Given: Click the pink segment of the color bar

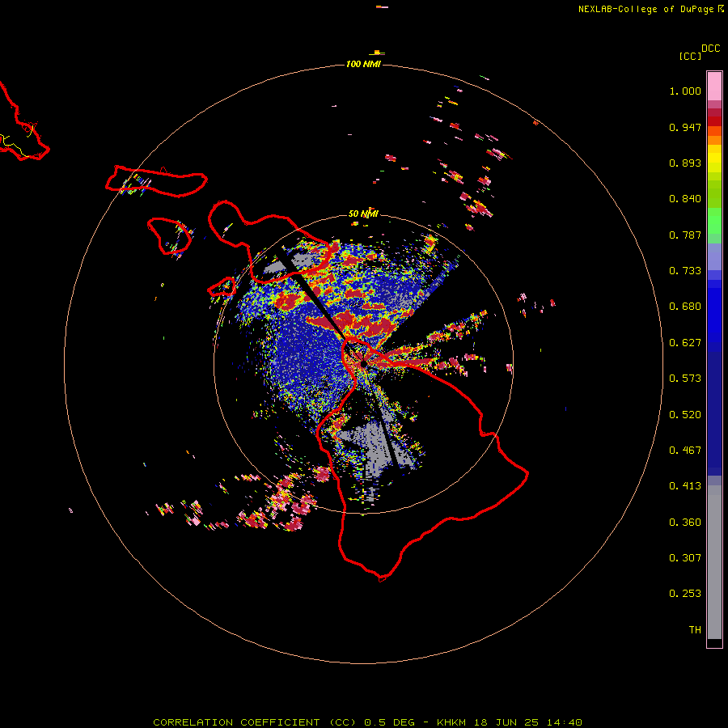Looking at the screenshot, I should click(714, 87).
